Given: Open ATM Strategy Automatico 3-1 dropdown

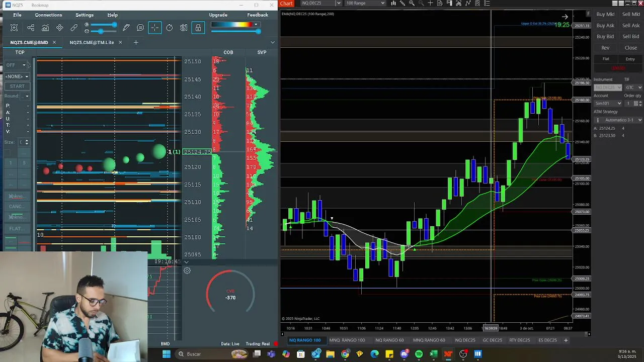Looking at the screenshot, I should point(618,120).
